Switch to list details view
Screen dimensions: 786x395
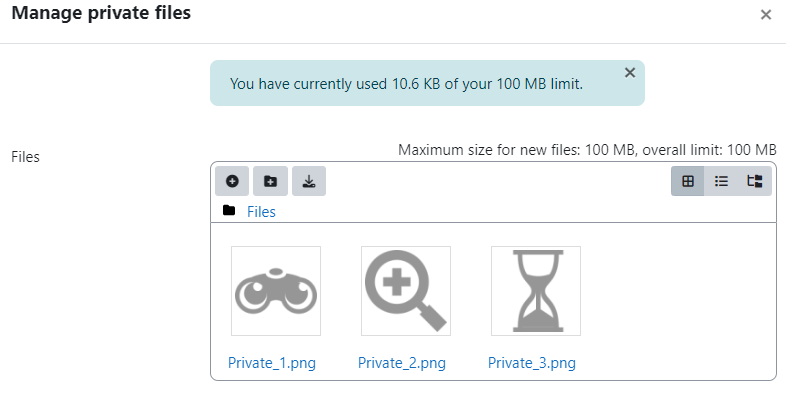(x=721, y=181)
